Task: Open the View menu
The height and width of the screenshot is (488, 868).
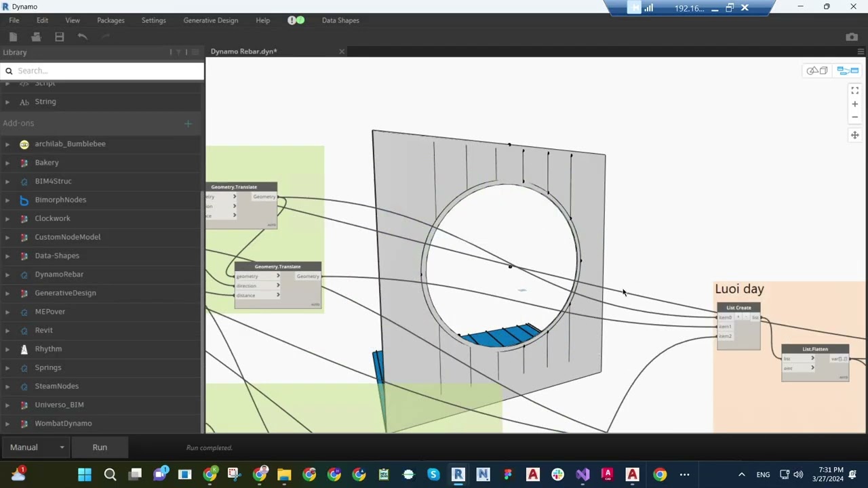Action: tap(73, 20)
